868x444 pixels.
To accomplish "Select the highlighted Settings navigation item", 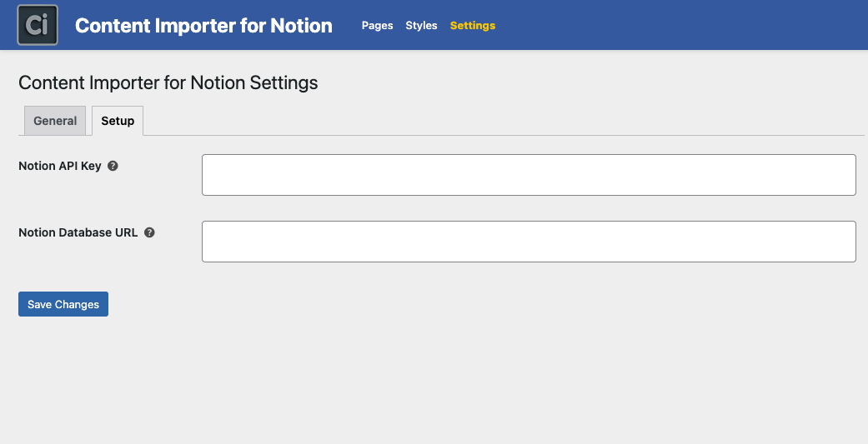I will click(473, 26).
